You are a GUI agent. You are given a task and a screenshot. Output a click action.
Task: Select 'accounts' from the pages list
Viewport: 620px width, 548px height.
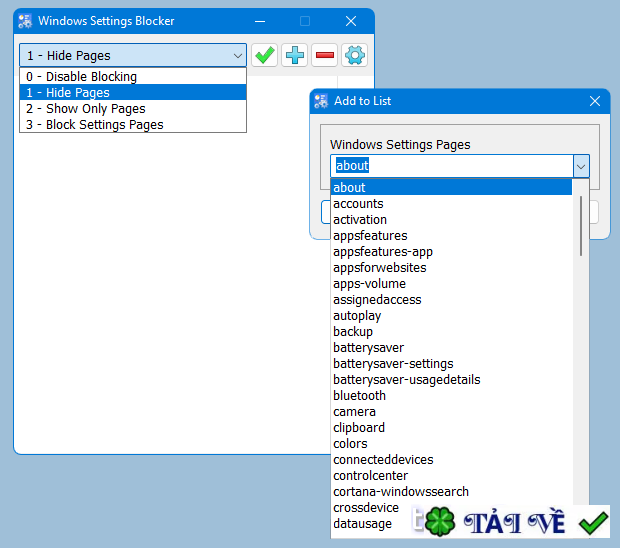(451, 204)
